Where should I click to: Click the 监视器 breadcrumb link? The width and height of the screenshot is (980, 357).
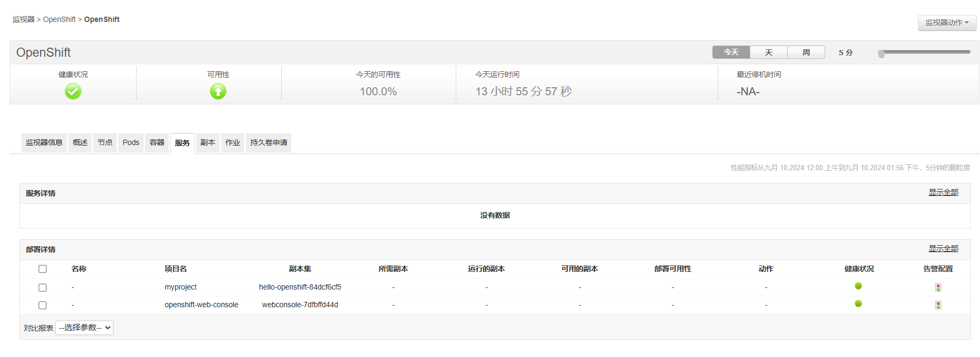pyautogui.click(x=24, y=19)
